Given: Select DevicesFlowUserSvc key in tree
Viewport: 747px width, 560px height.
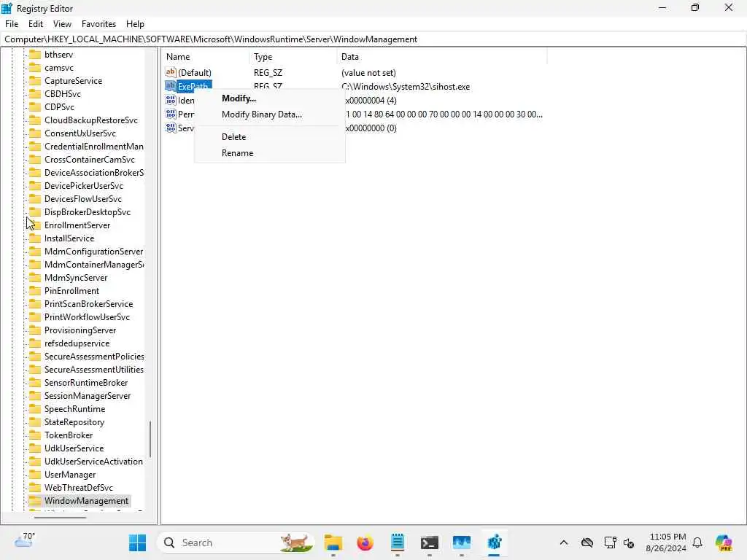Looking at the screenshot, I should pyautogui.click(x=83, y=199).
